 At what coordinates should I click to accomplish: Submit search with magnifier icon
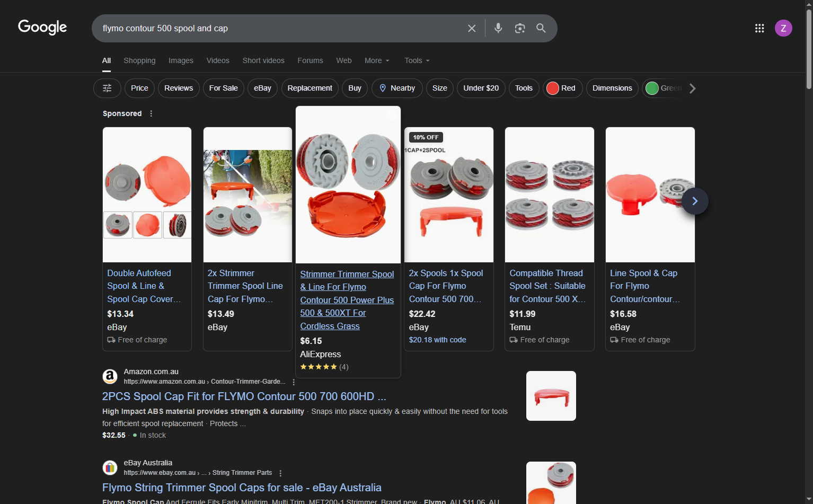point(541,28)
